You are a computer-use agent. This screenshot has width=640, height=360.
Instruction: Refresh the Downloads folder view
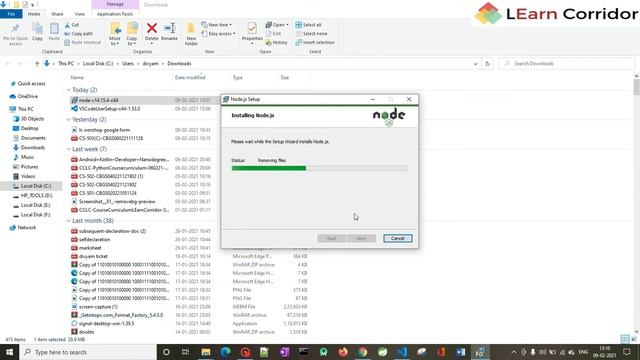click(x=487, y=64)
